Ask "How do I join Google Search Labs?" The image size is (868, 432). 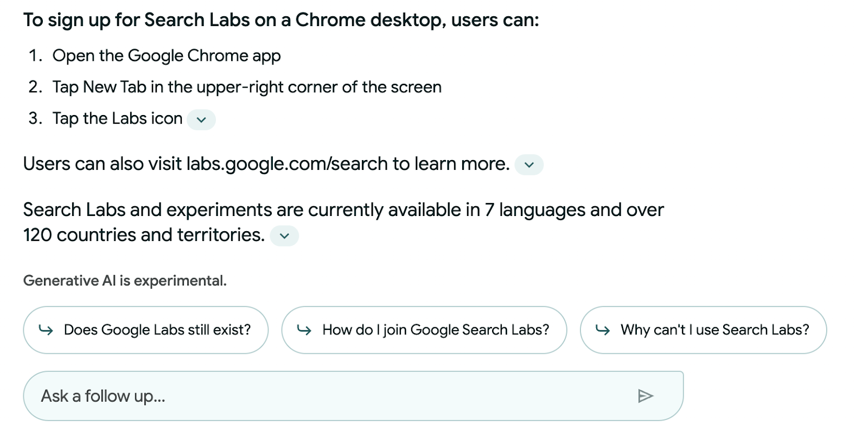tap(424, 330)
